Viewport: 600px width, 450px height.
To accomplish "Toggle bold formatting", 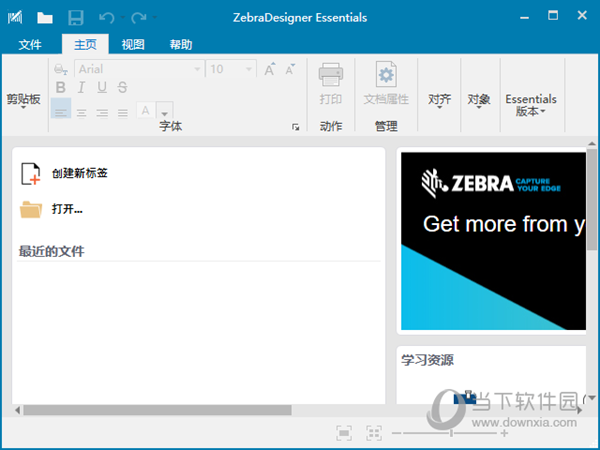I will (60, 88).
